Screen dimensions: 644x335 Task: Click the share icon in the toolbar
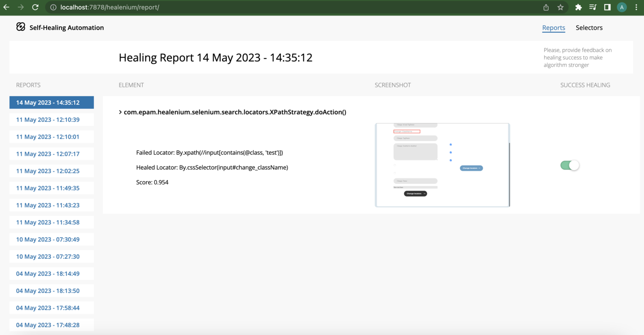(x=546, y=7)
